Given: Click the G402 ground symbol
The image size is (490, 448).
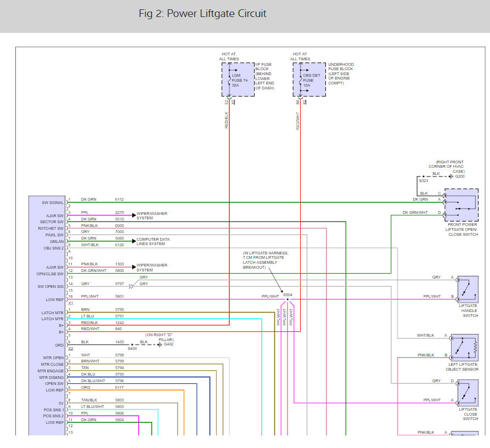Looking at the screenshot, I should click(x=160, y=345).
